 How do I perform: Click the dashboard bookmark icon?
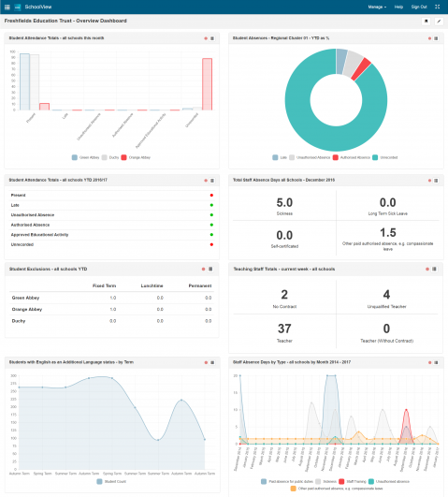point(426,21)
